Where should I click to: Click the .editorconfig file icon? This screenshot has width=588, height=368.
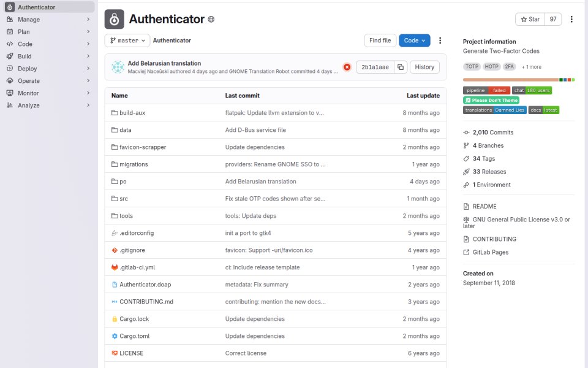coord(115,233)
